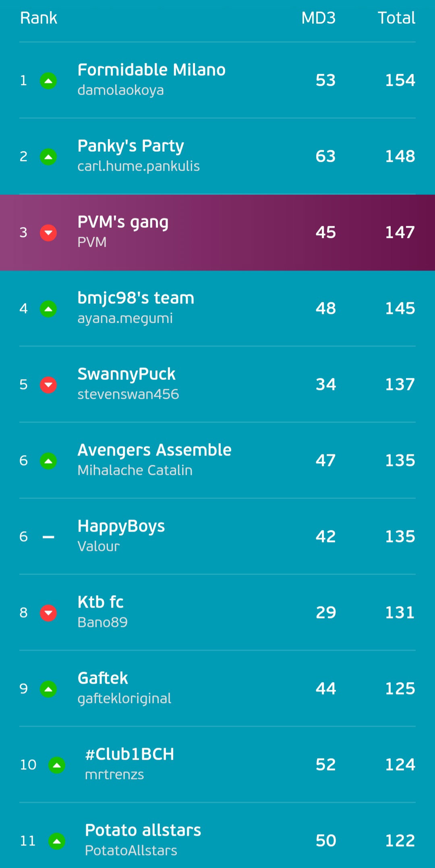This screenshot has height=868, width=435.
Task: Click green up arrow next to Panky's Party
Action: (48, 157)
